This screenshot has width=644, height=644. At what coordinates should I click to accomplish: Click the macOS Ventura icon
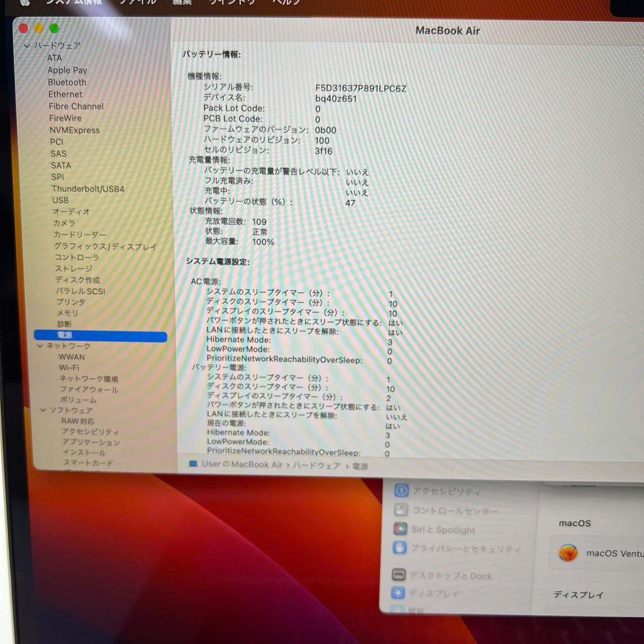point(568,553)
